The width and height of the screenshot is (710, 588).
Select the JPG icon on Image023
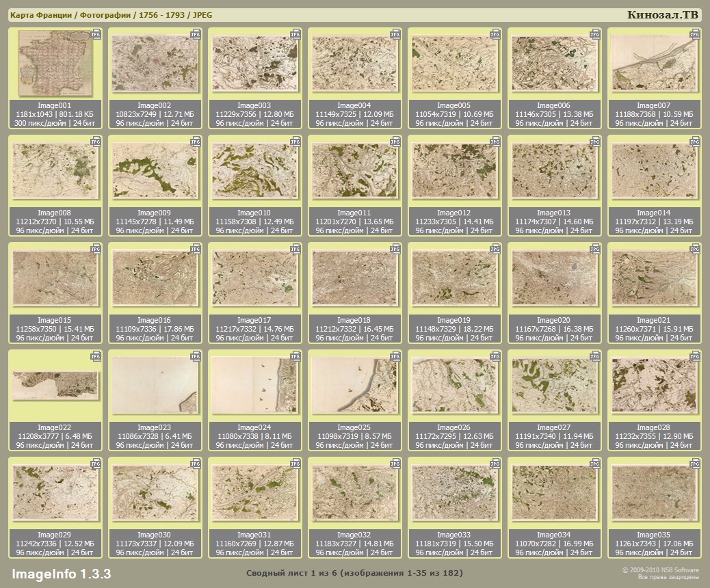(x=196, y=356)
